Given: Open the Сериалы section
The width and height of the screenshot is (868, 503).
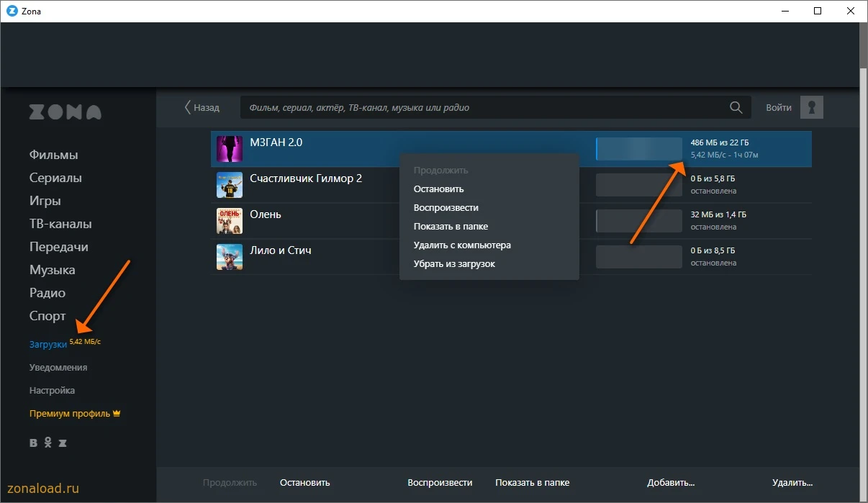Looking at the screenshot, I should 55,178.
